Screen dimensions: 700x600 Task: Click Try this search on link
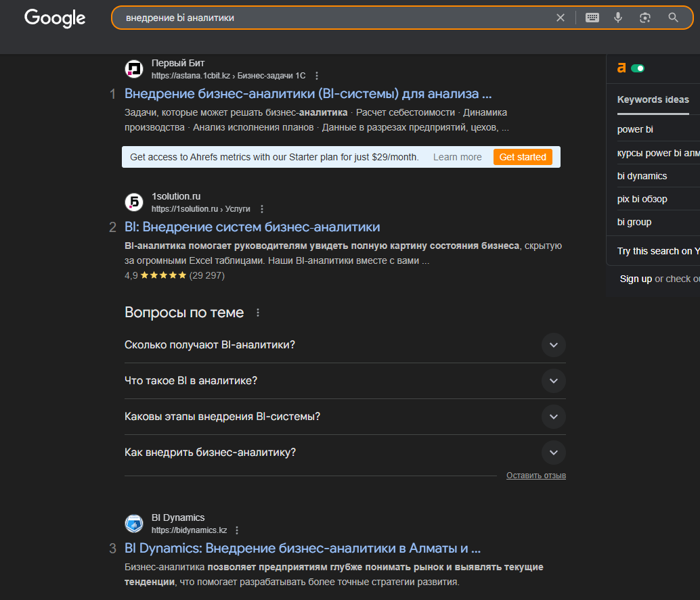click(x=659, y=251)
